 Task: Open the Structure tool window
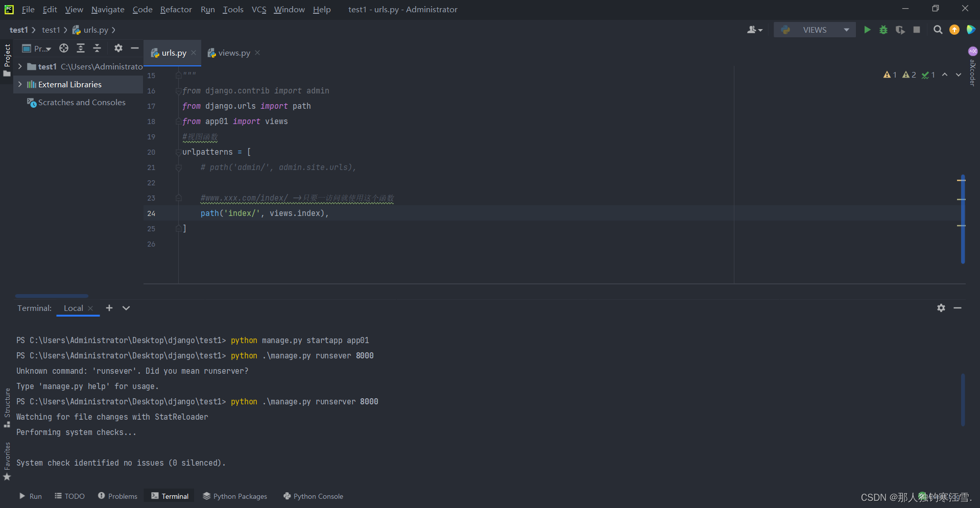click(x=7, y=407)
